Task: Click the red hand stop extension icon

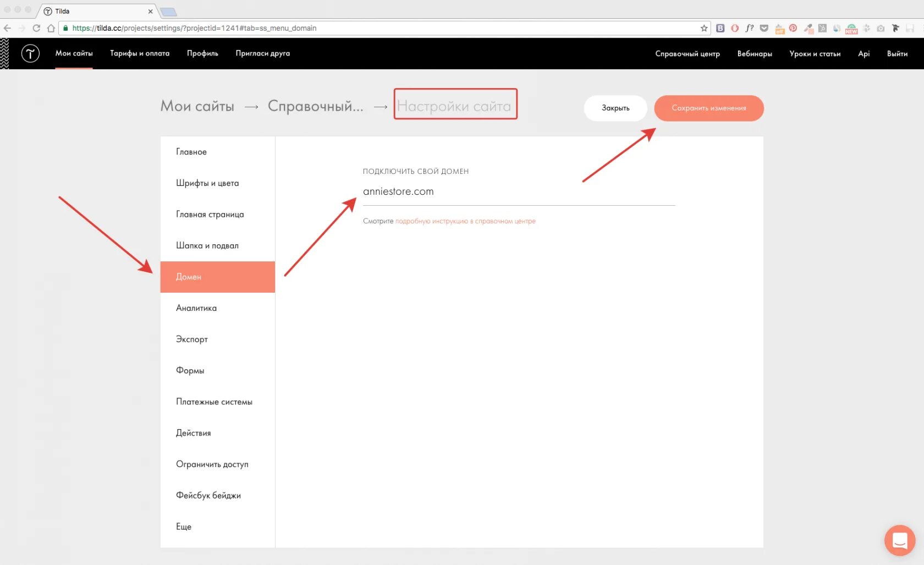Action: 735,28
